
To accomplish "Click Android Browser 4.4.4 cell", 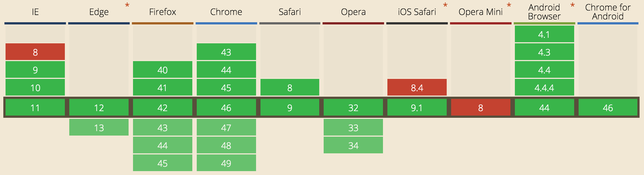I will pos(545,87).
